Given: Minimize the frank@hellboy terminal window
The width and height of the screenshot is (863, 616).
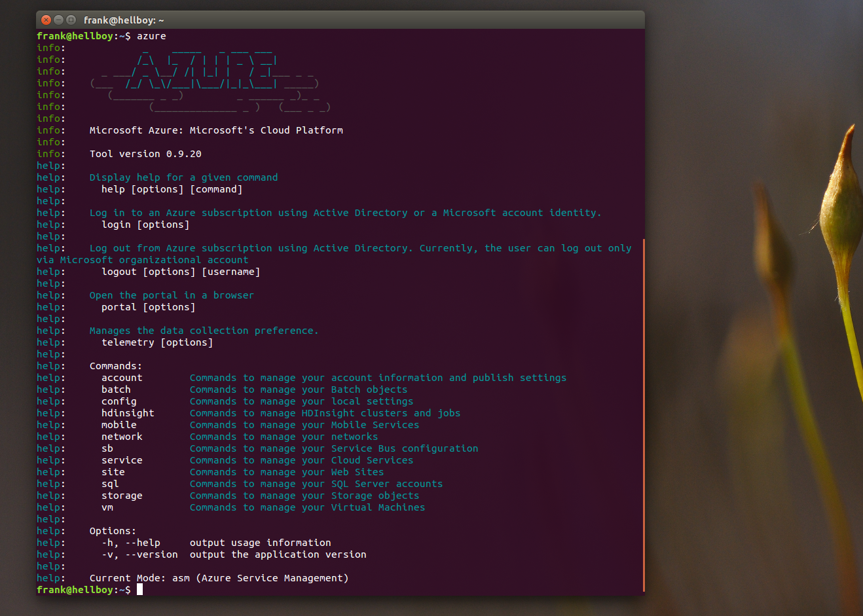Looking at the screenshot, I should [x=58, y=20].
